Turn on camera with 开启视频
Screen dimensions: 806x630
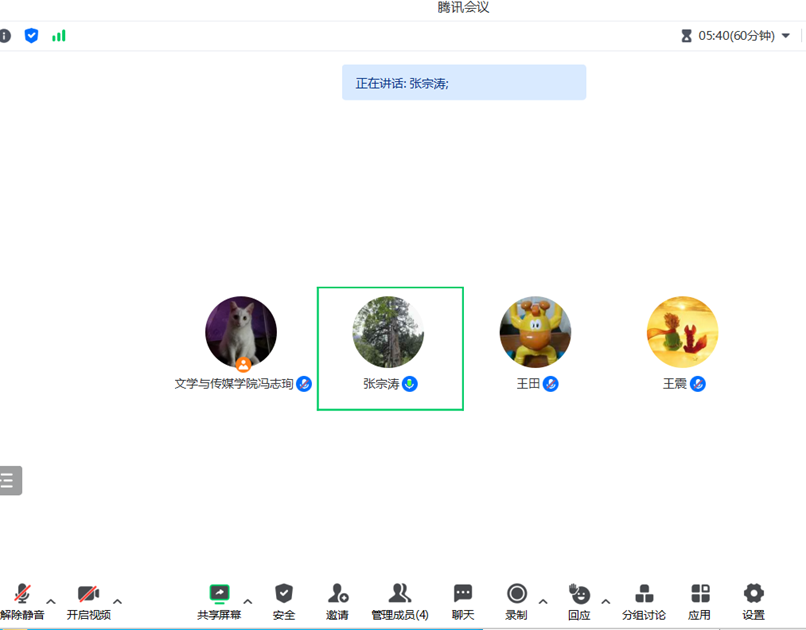point(88,601)
